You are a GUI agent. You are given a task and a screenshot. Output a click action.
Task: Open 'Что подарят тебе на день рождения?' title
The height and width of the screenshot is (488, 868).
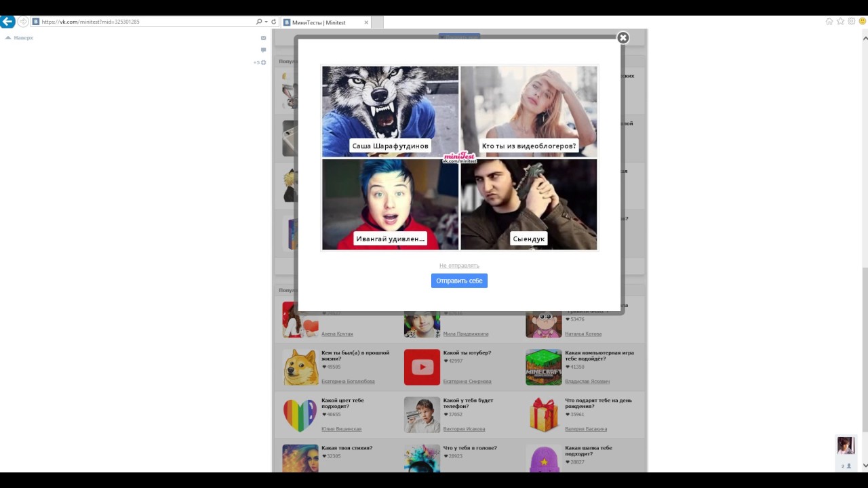pyautogui.click(x=599, y=403)
